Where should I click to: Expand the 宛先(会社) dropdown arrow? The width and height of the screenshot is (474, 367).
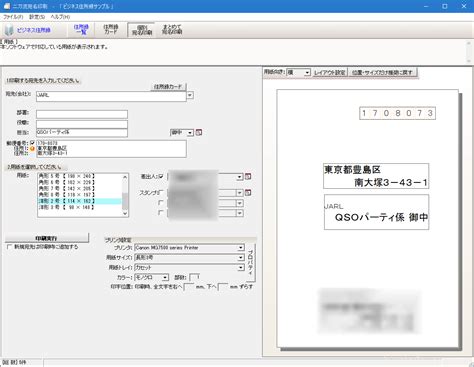pyautogui.click(x=190, y=95)
